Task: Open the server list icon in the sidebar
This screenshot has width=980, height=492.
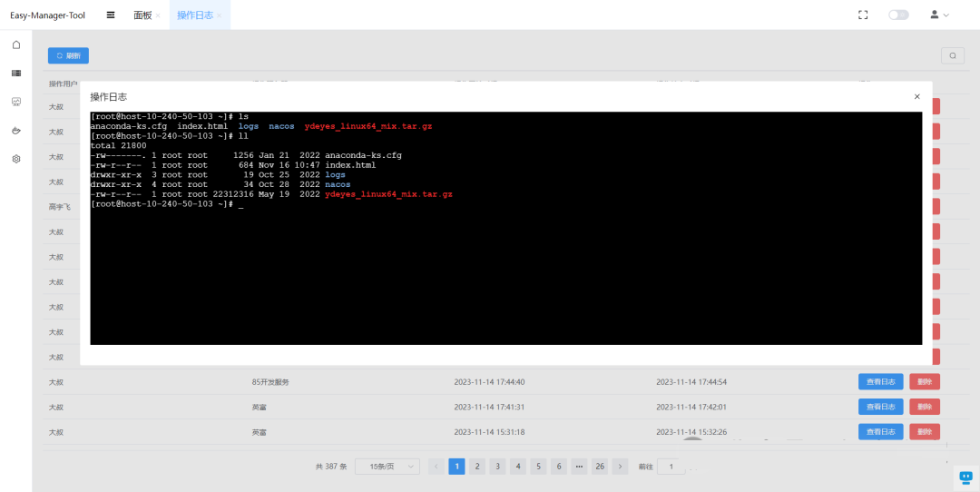Action: (15, 73)
